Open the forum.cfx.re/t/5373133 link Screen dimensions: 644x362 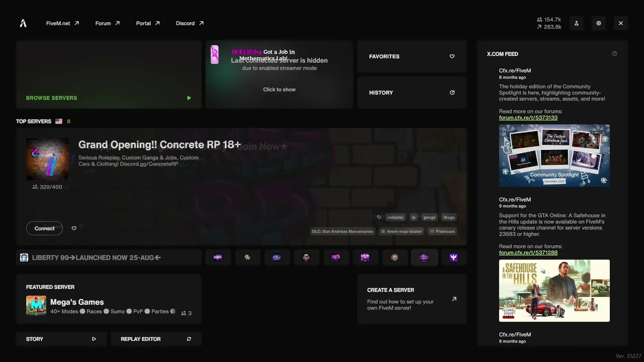pyautogui.click(x=528, y=118)
